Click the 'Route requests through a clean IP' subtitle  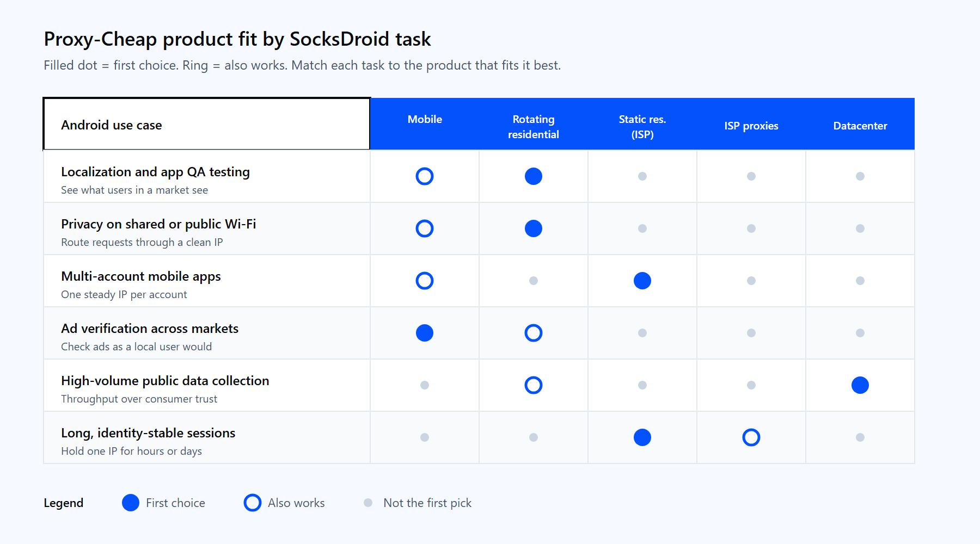click(142, 242)
